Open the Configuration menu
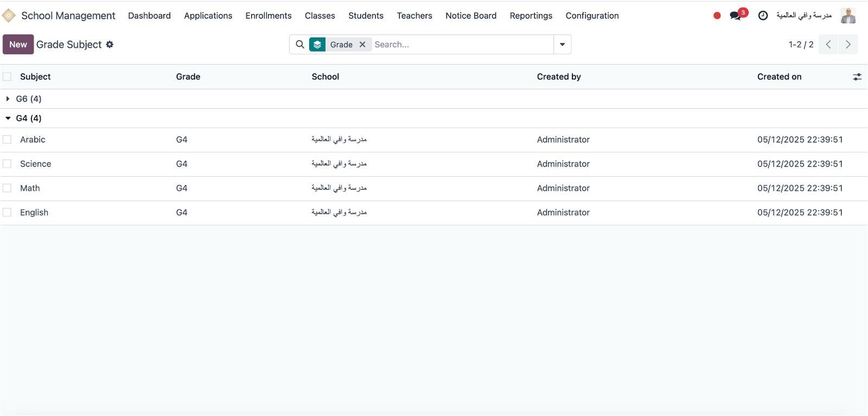The image size is (868, 416). pyautogui.click(x=592, y=16)
